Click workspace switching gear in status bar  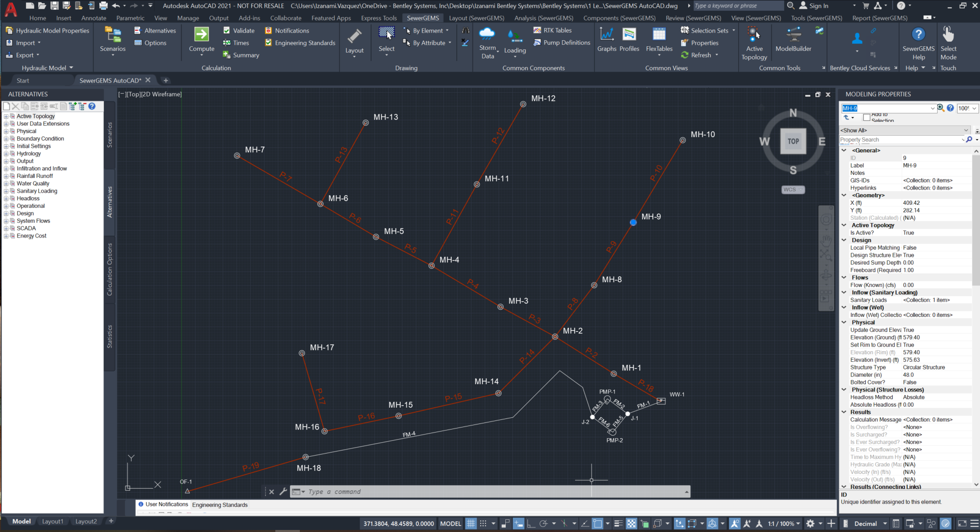pyautogui.click(x=810, y=523)
